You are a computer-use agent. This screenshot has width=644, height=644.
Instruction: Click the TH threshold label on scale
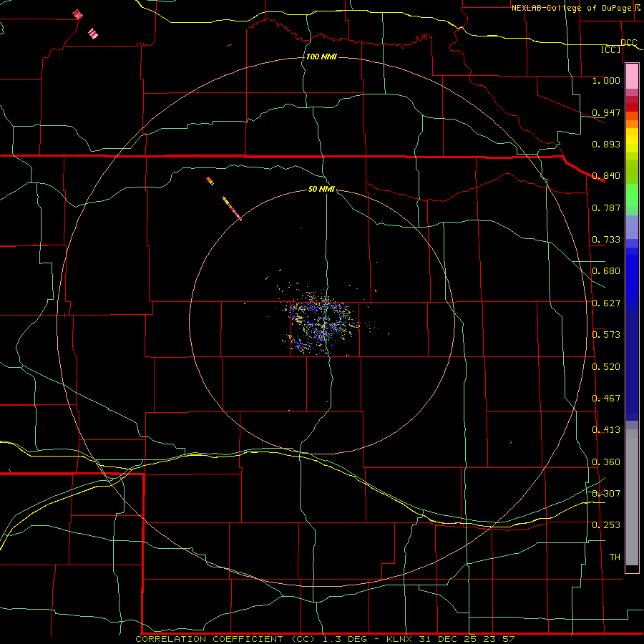pyautogui.click(x=615, y=557)
